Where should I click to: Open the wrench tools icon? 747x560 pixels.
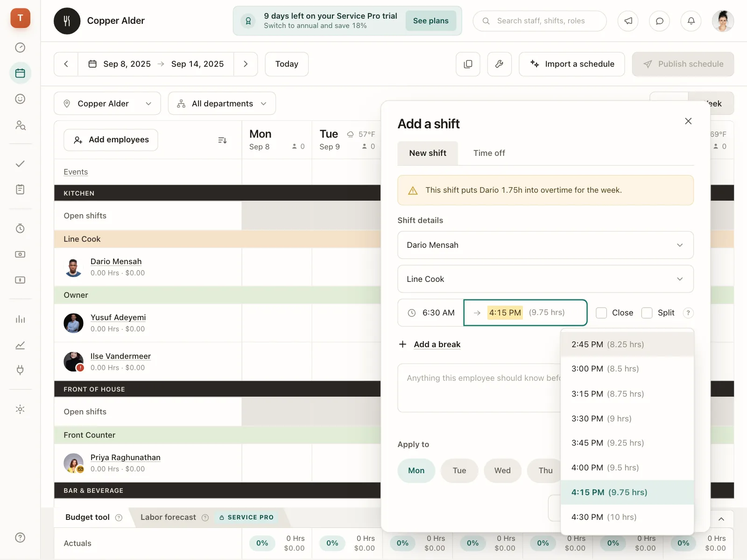pos(500,64)
